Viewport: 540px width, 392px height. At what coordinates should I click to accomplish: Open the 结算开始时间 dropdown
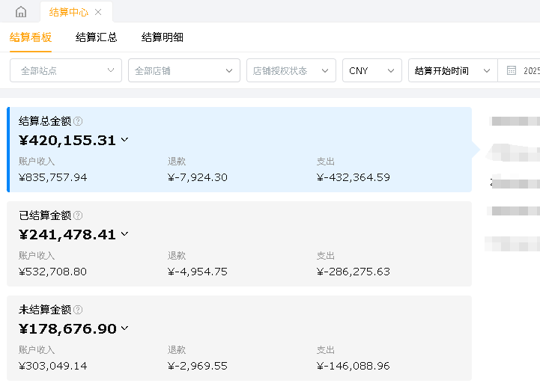tap(452, 71)
